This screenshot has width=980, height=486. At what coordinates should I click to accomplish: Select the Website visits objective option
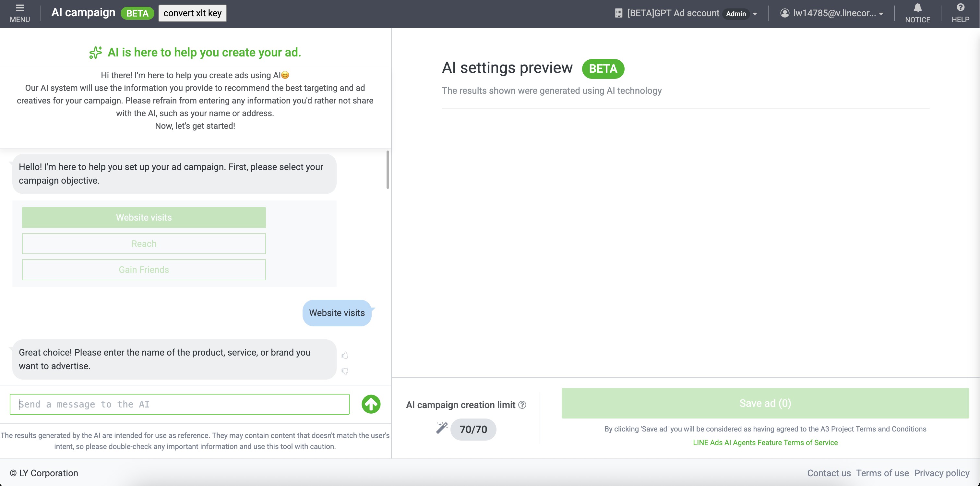[x=144, y=217]
